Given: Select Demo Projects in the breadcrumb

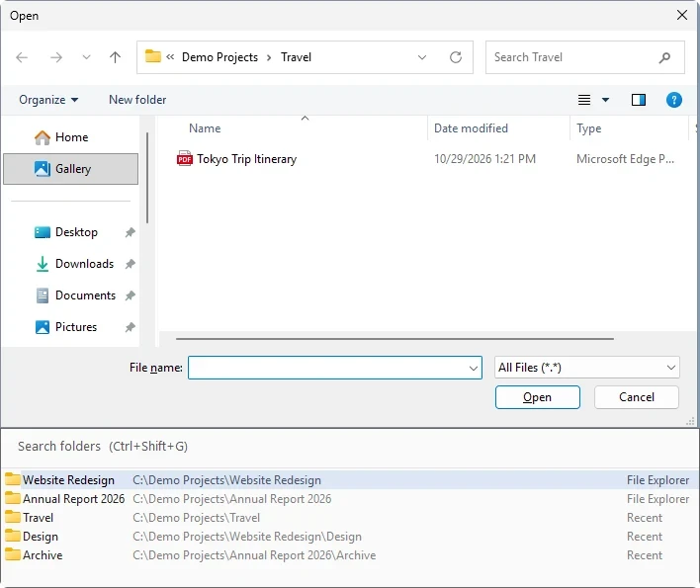Looking at the screenshot, I should (219, 57).
